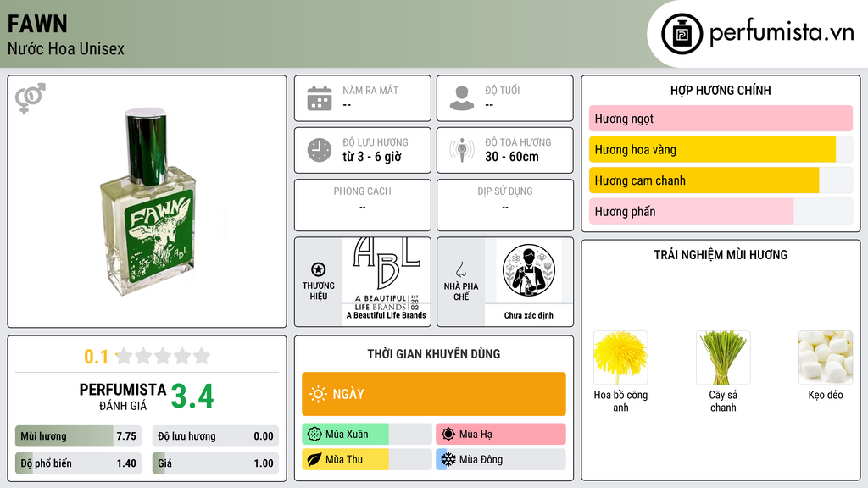Click the perfumista.vn site name text

tap(782, 33)
